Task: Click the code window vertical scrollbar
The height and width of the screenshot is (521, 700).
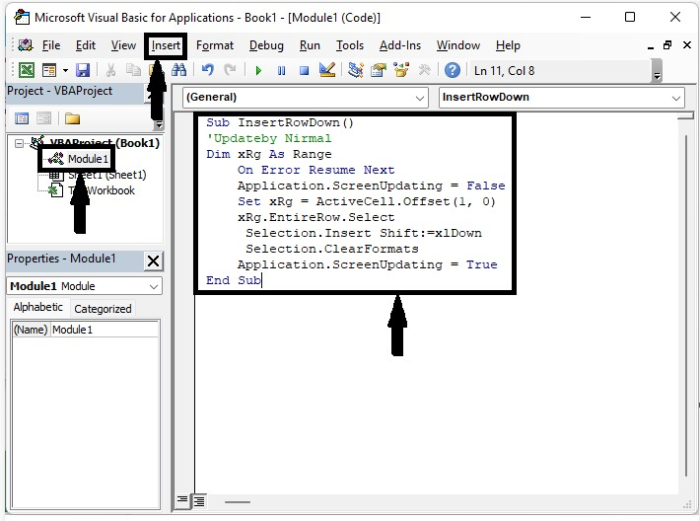Action: coord(686,306)
